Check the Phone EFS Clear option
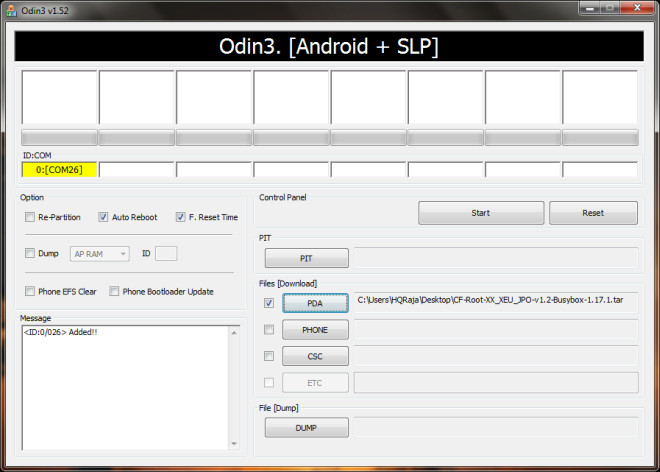Viewport: 660px width, 472px height. click(30, 291)
